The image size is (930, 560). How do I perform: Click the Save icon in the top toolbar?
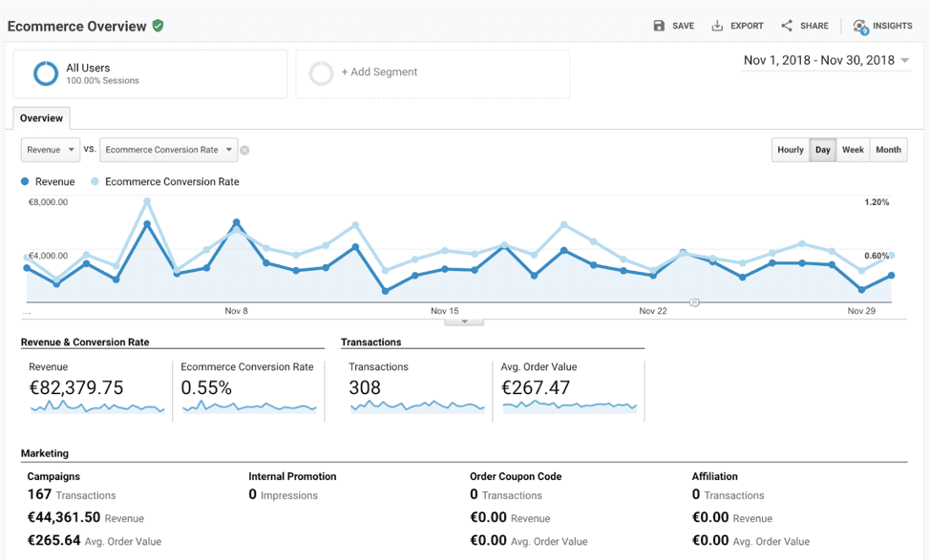(660, 26)
